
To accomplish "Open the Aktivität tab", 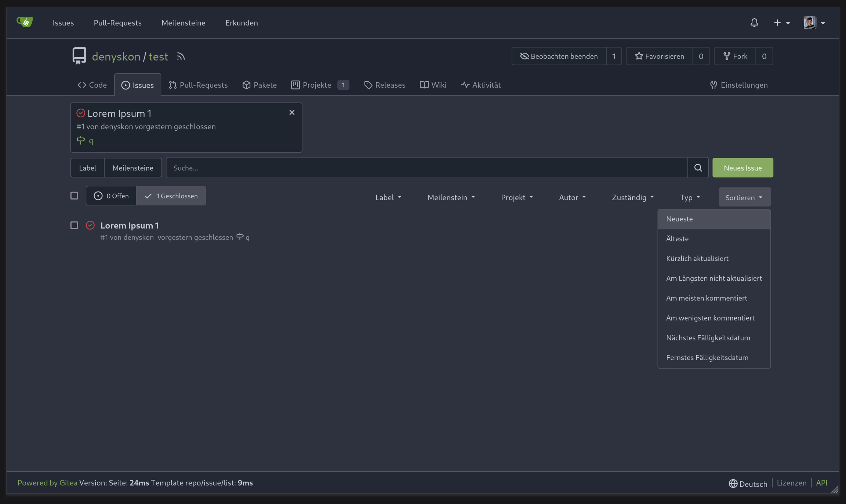I will (x=481, y=85).
